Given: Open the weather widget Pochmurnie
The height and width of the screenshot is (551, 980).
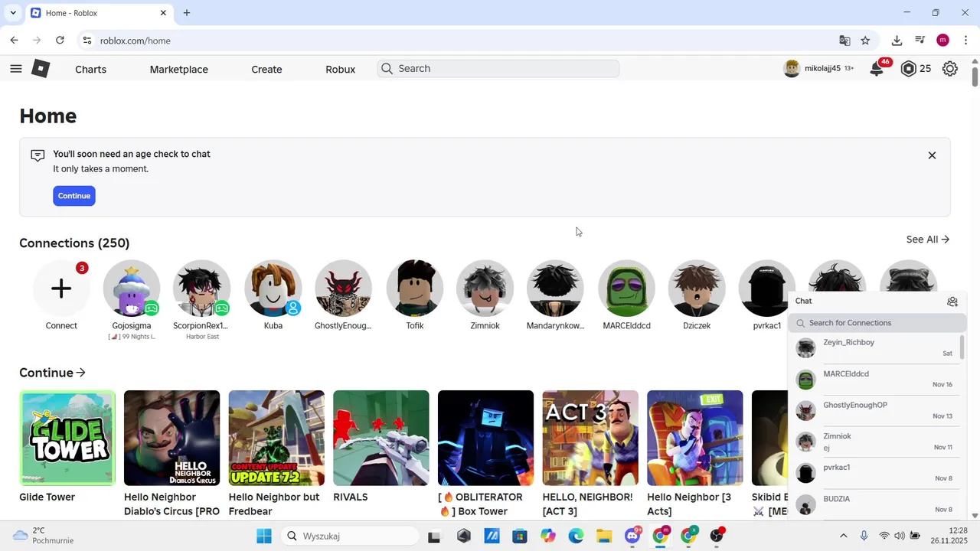Looking at the screenshot, I should [x=44, y=536].
